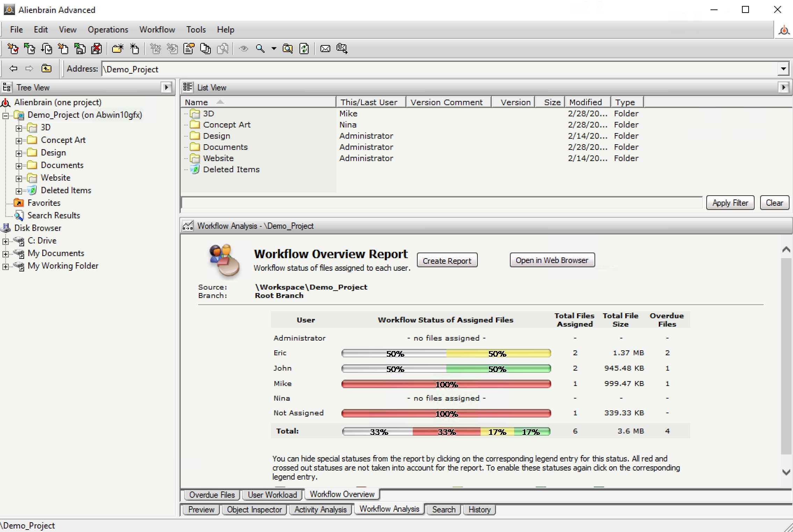Expand the Concept Art tree node
Screen dimensions: 793x532
pos(19,141)
